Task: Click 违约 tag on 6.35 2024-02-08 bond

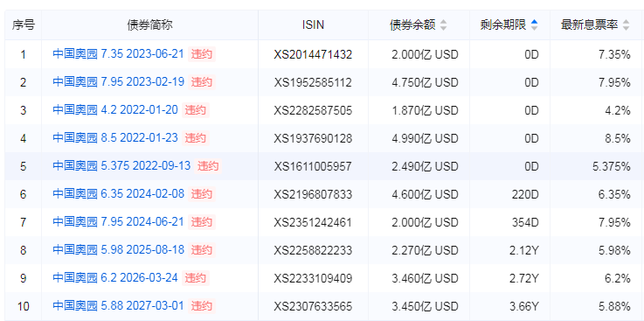Action: pos(202,193)
